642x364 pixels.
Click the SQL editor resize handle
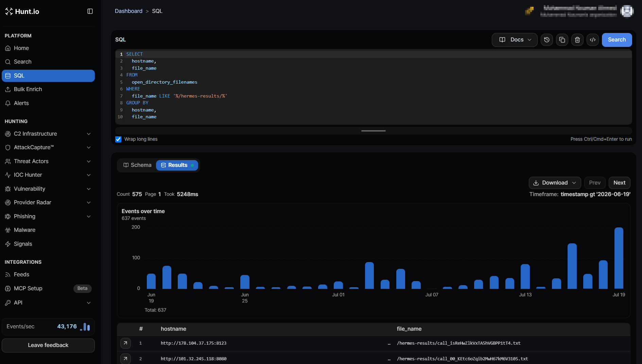[374, 131]
